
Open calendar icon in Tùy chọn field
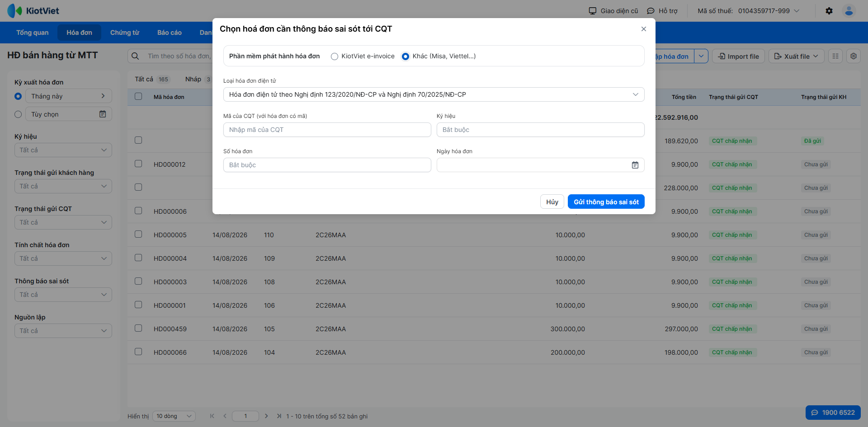click(103, 114)
